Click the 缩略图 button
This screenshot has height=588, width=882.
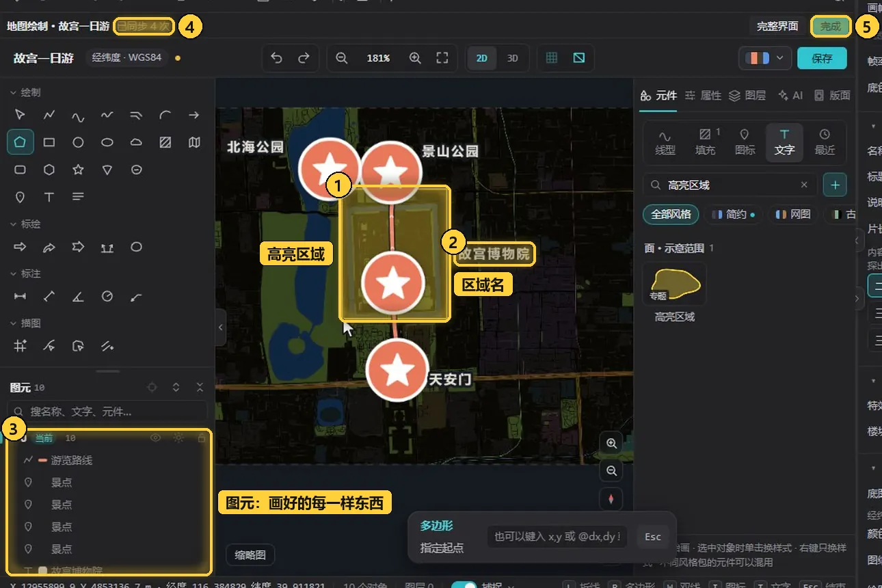250,555
